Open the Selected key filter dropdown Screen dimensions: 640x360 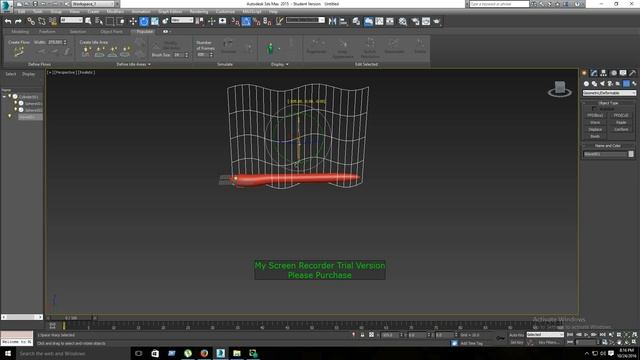(x=545, y=335)
